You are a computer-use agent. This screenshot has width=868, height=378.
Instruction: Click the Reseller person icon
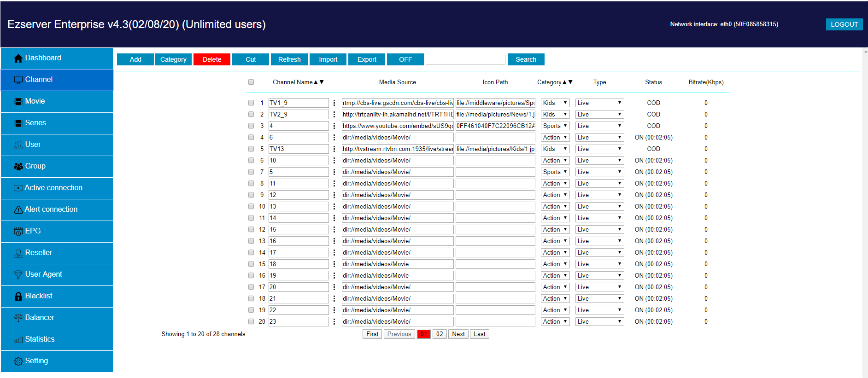tap(18, 253)
